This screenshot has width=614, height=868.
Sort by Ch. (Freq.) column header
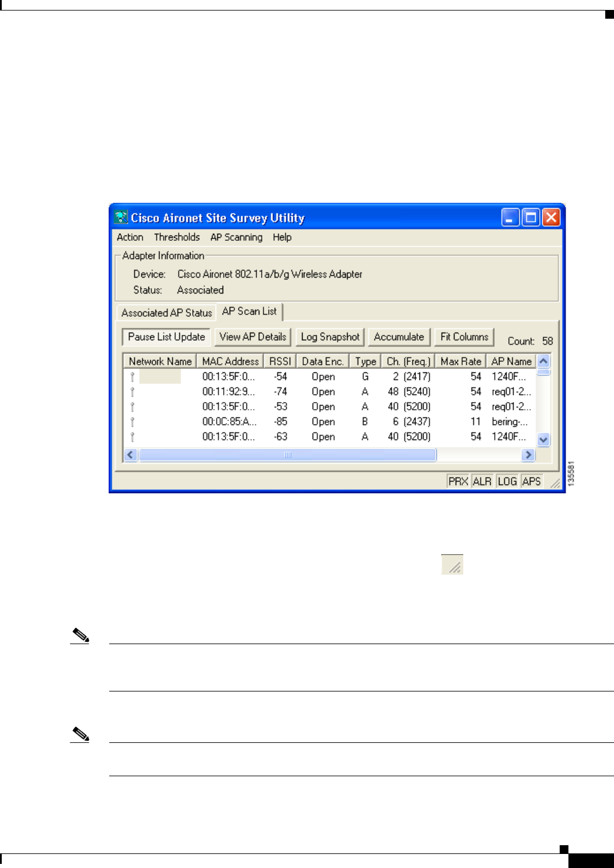pyautogui.click(x=408, y=362)
